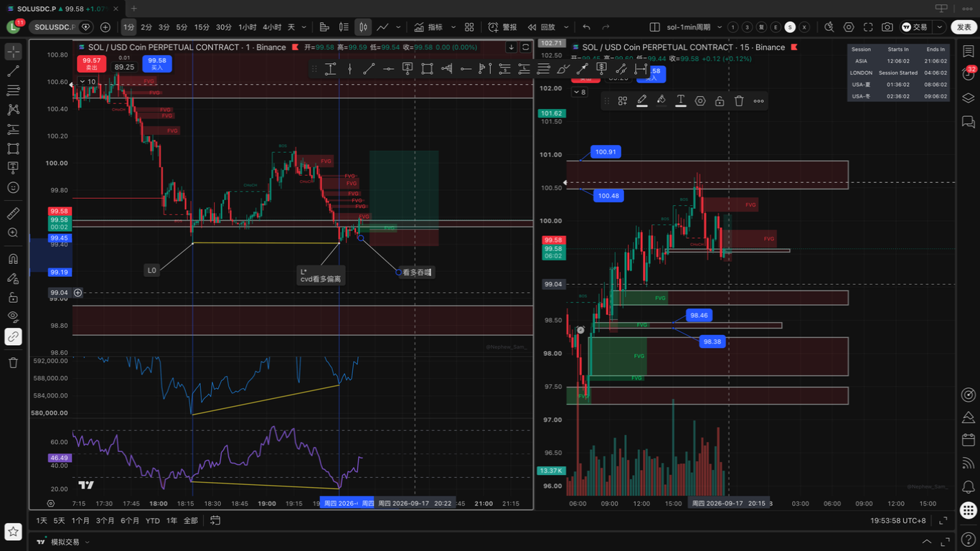
Task: Start bar replay with the 回放 button
Action: (542, 27)
